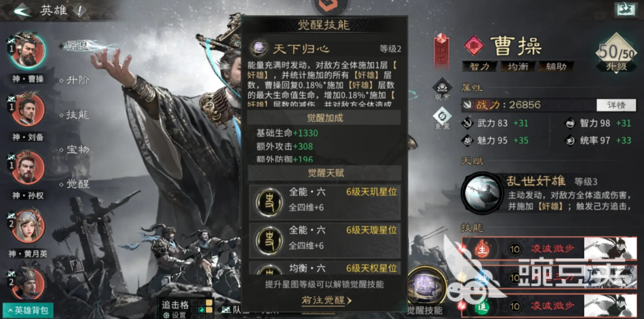This screenshot has width=644, height=319.
Task: Open the 觉醒技能 round skill icon
Action: 426,287
